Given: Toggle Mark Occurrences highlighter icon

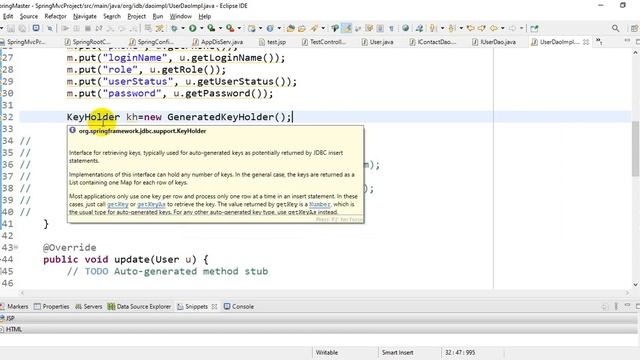Looking at the screenshot, I should [x=346, y=29].
